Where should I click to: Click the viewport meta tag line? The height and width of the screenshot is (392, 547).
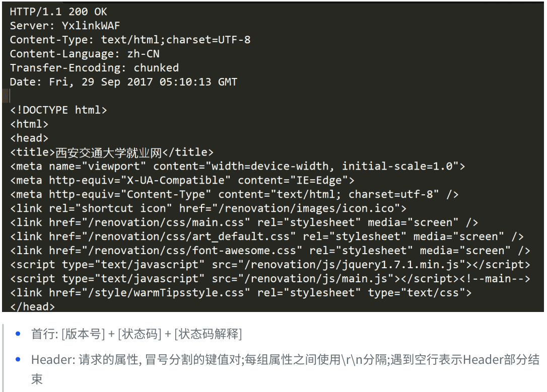tap(237, 166)
